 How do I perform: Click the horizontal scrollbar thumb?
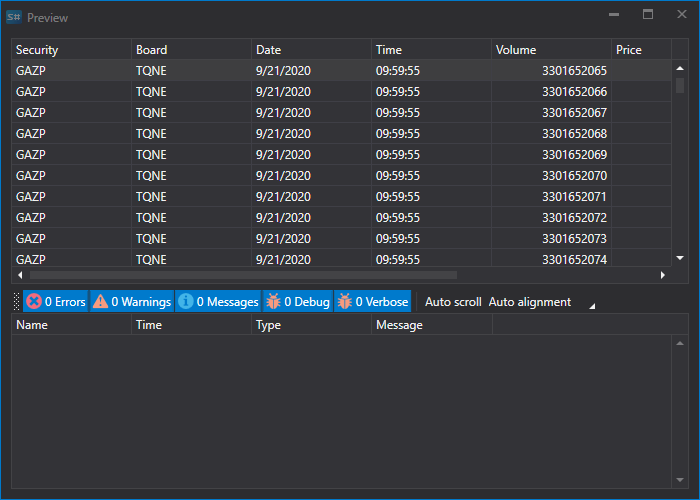pyautogui.click(x=243, y=275)
